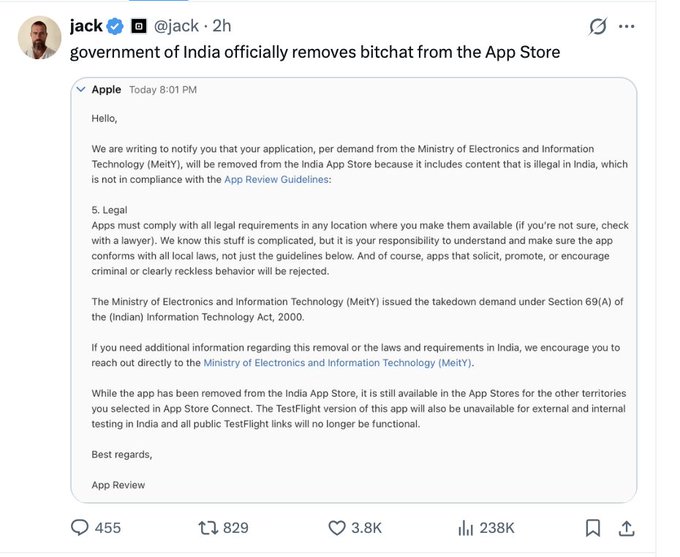Like the post with heart icon
This screenshot has width=680, height=557.
coord(337,528)
